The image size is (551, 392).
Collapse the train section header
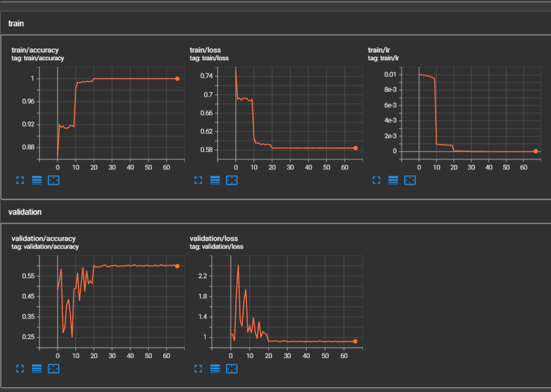click(18, 24)
